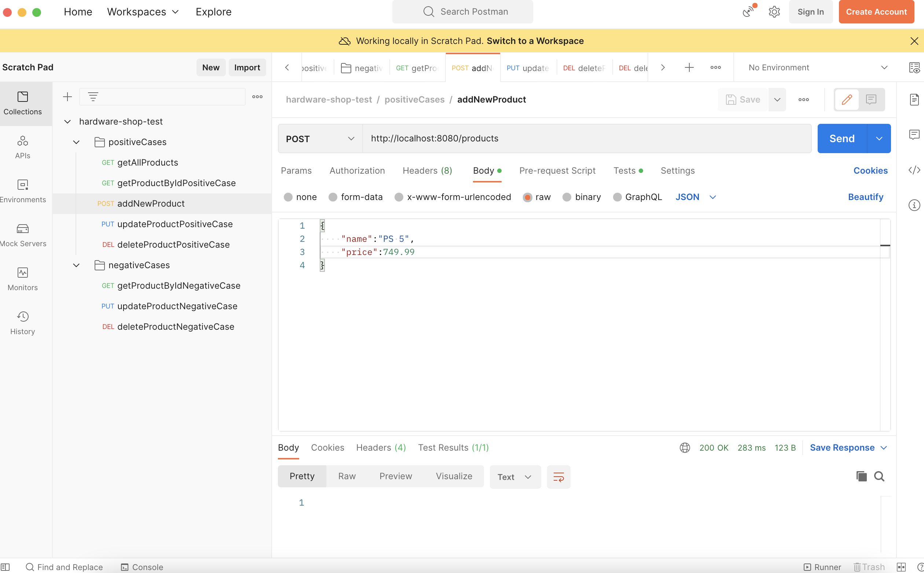Click the settings gear icon
Image resolution: width=924 pixels, height=573 pixels.
coord(774,12)
